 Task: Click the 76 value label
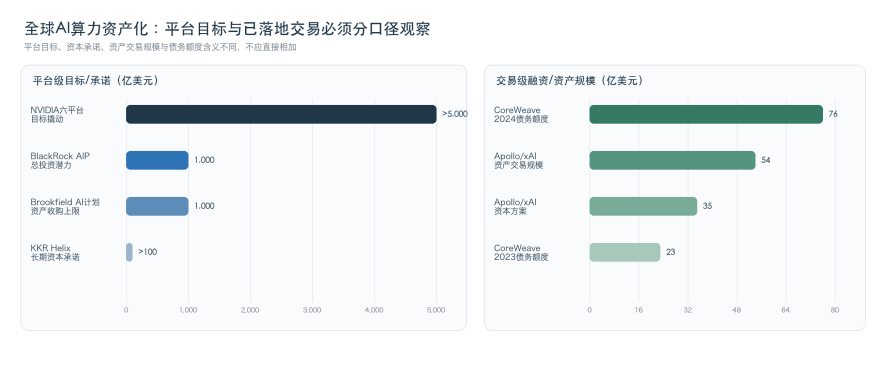(833, 114)
